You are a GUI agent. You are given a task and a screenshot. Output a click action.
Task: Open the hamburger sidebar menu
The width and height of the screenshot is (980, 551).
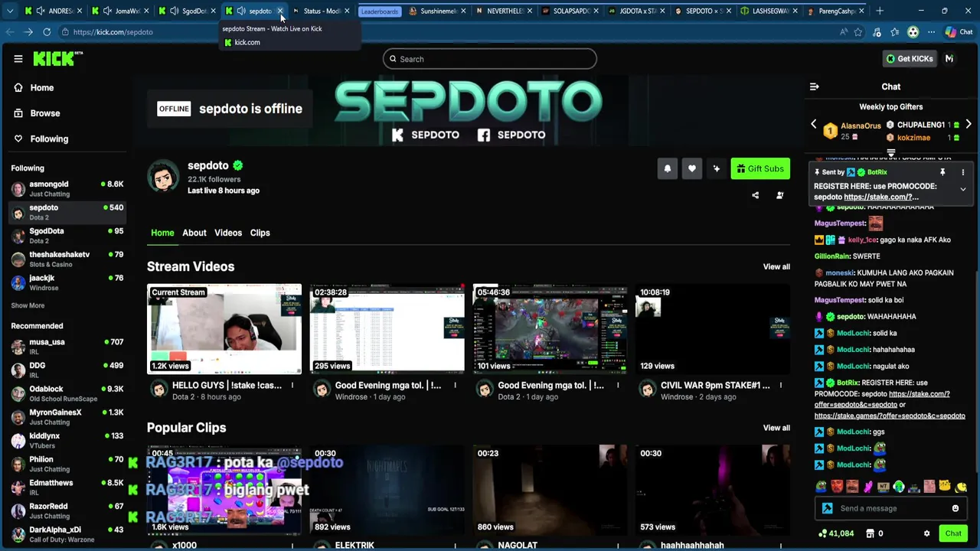click(x=18, y=59)
